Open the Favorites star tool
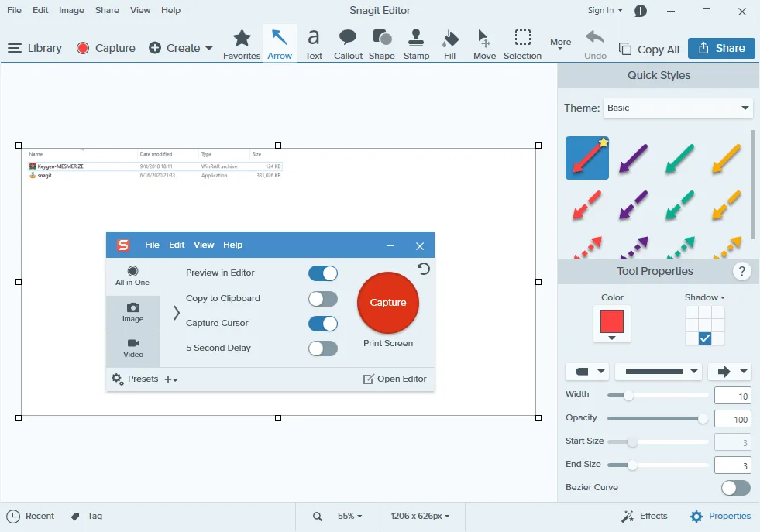Screen dimensions: 760x532 (242, 44)
